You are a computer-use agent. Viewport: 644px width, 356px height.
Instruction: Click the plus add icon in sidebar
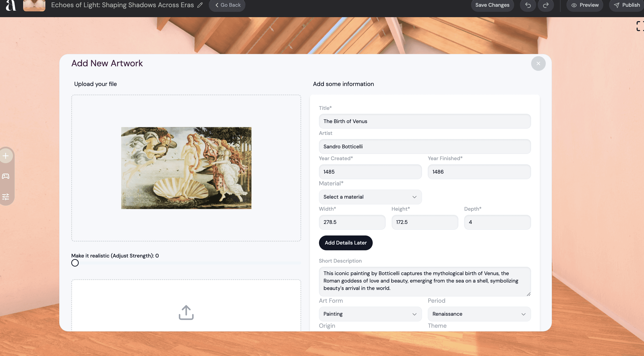click(x=6, y=156)
